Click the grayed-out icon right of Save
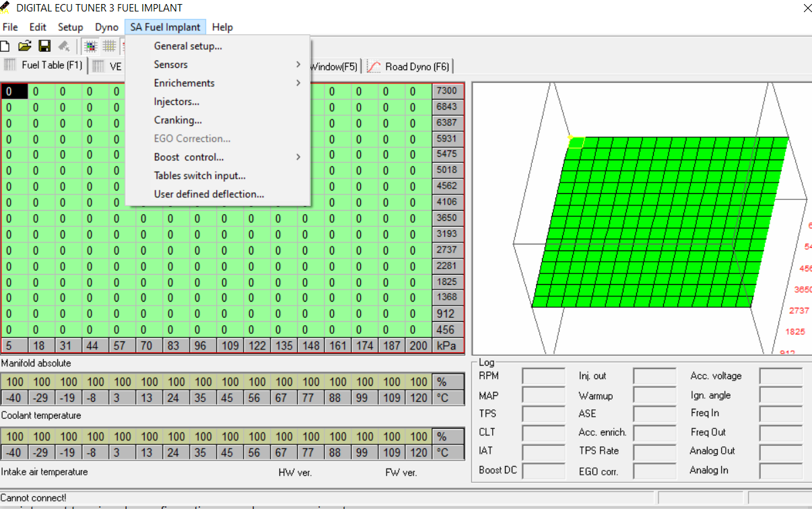 [64, 46]
